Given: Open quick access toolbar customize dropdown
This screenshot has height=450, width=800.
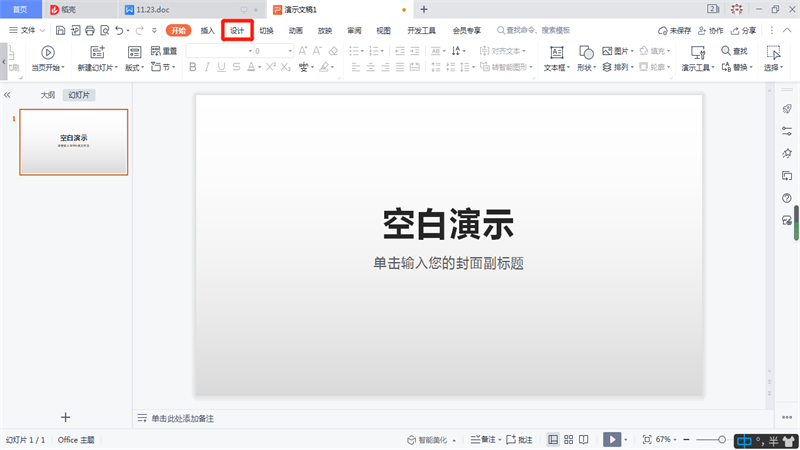Looking at the screenshot, I should tap(154, 31).
